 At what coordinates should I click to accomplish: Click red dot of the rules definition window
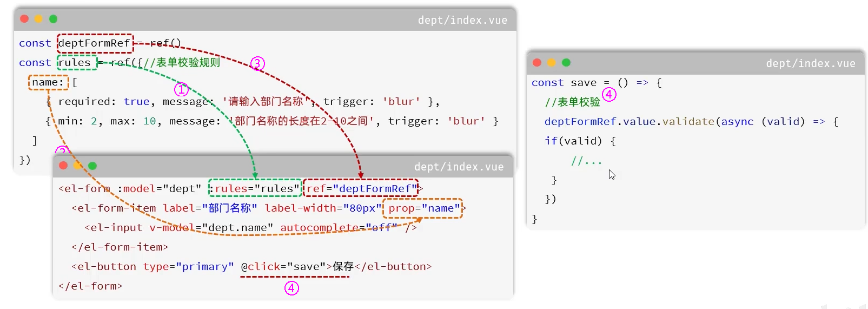point(24,19)
